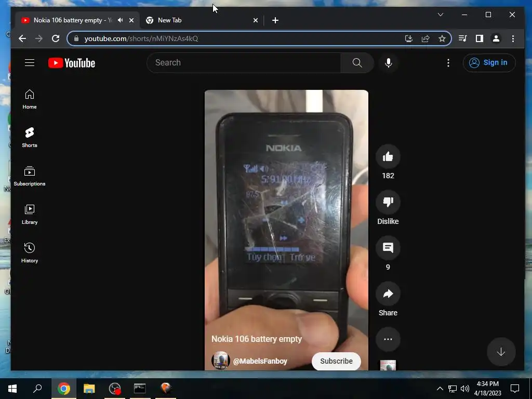Click Chrome in the taskbar
Screen dimensions: 532x399
(63, 389)
